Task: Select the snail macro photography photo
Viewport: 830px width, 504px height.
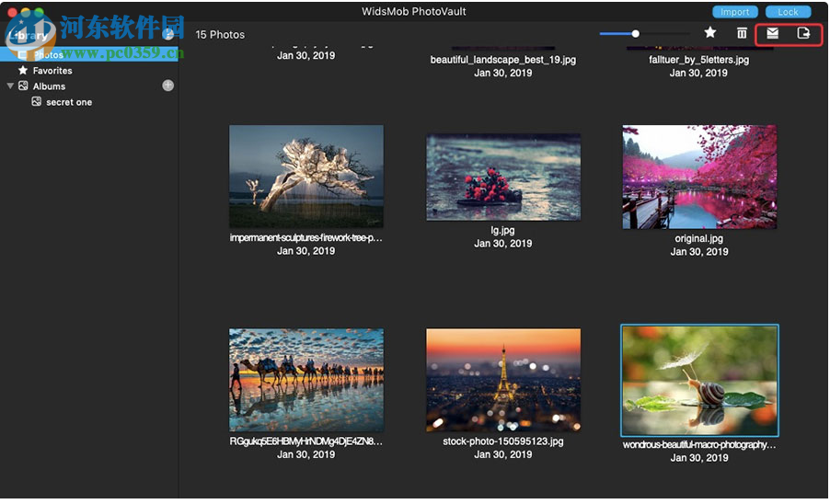Action: [x=699, y=380]
